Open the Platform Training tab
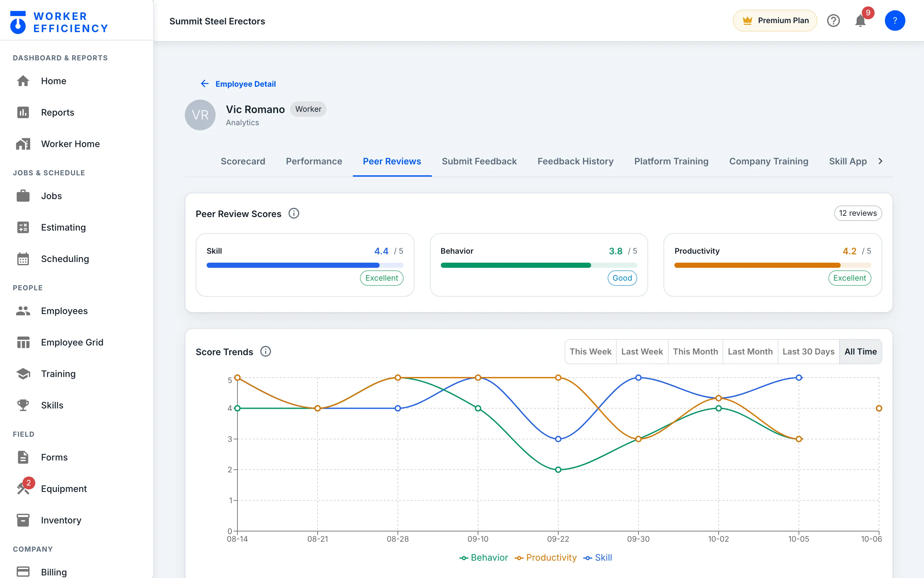Screen dimensions: 924x578 click(671, 161)
